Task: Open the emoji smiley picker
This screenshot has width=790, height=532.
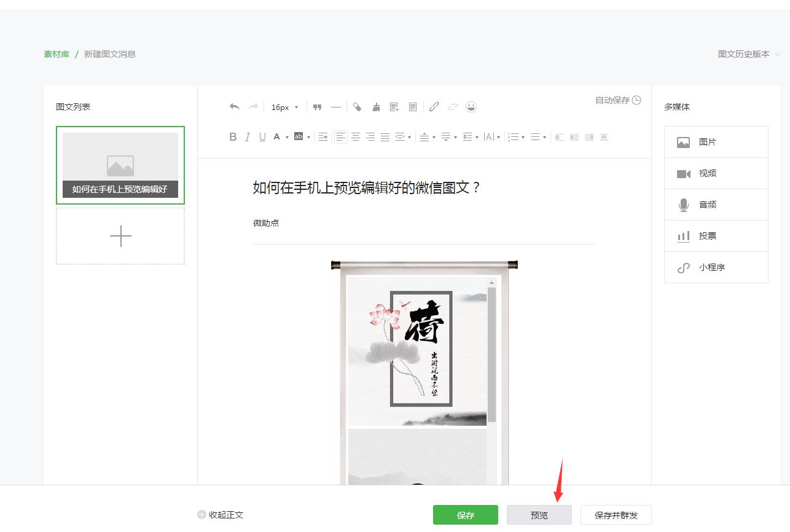Action: point(471,107)
